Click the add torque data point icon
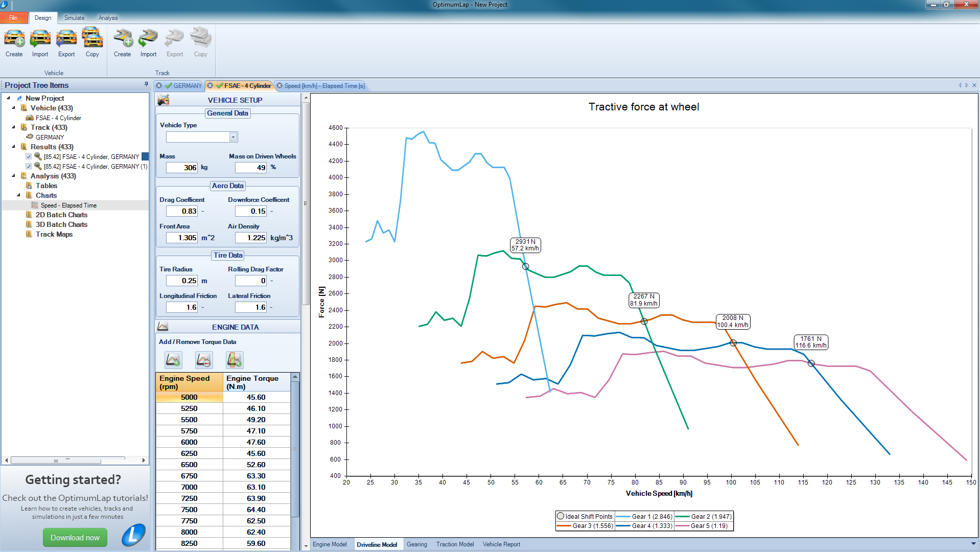Image resolution: width=980 pixels, height=552 pixels. [x=173, y=360]
